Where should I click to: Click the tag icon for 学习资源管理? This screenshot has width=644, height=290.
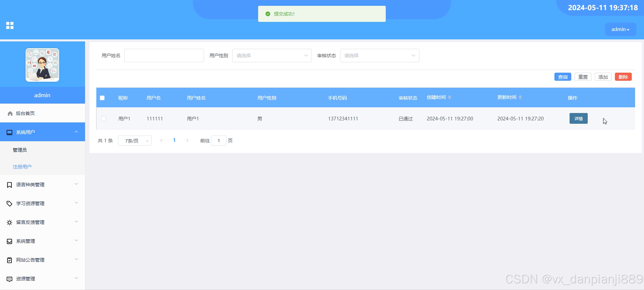9,204
